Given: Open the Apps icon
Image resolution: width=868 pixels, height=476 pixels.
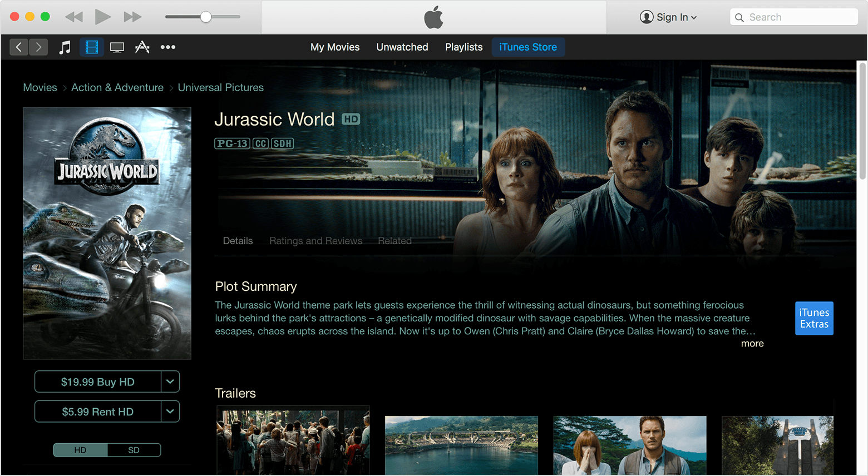Looking at the screenshot, I should [142, 47].
